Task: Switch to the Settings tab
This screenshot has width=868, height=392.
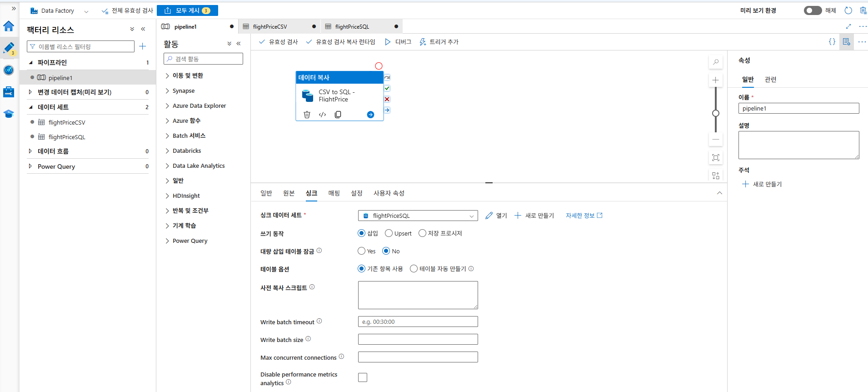Action: point(357,193)
